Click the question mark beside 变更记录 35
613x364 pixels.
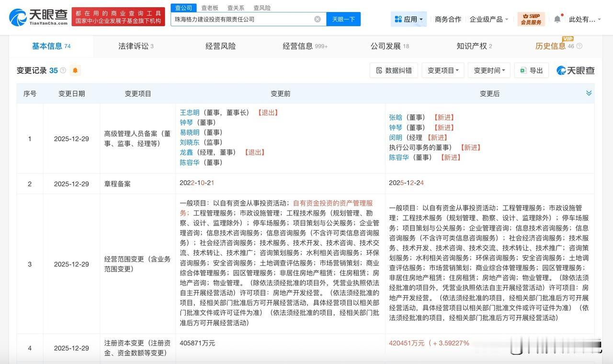[63, 70]
